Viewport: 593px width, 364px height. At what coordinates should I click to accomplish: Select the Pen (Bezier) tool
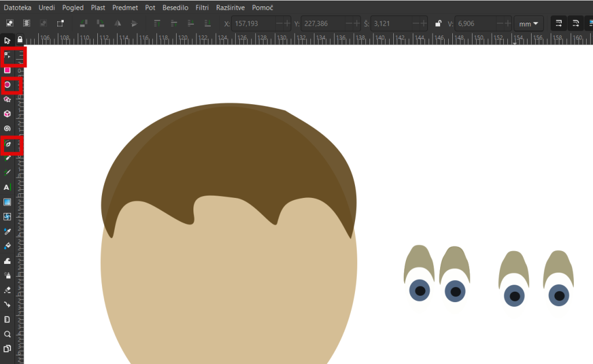[7, 144]
